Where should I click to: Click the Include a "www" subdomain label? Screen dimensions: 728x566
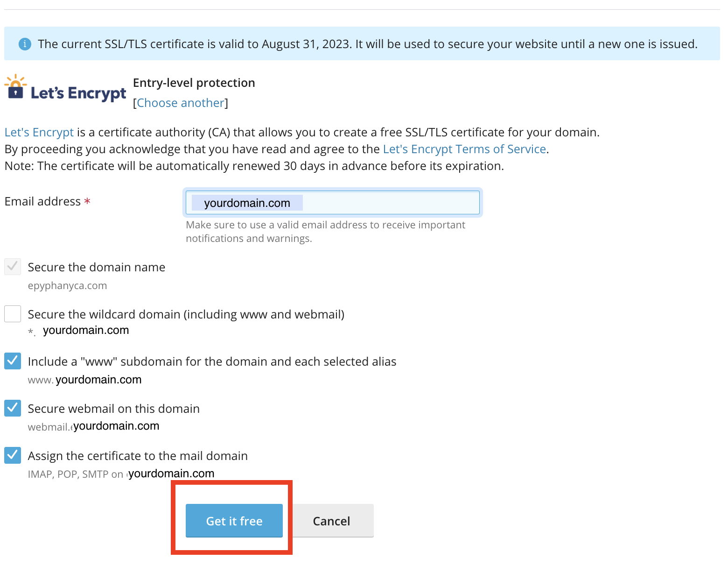pyautogui.click(x=212, y=361)
